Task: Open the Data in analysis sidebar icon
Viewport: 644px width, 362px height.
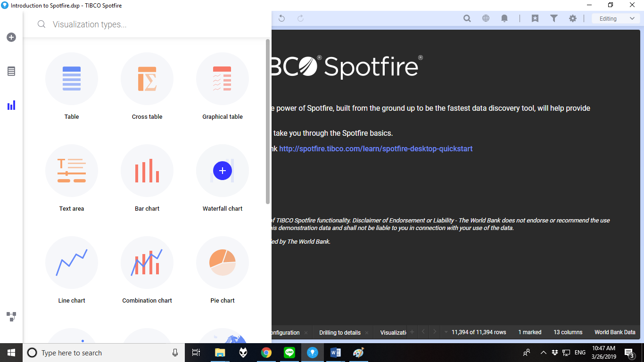Action: tap(11, 71)
